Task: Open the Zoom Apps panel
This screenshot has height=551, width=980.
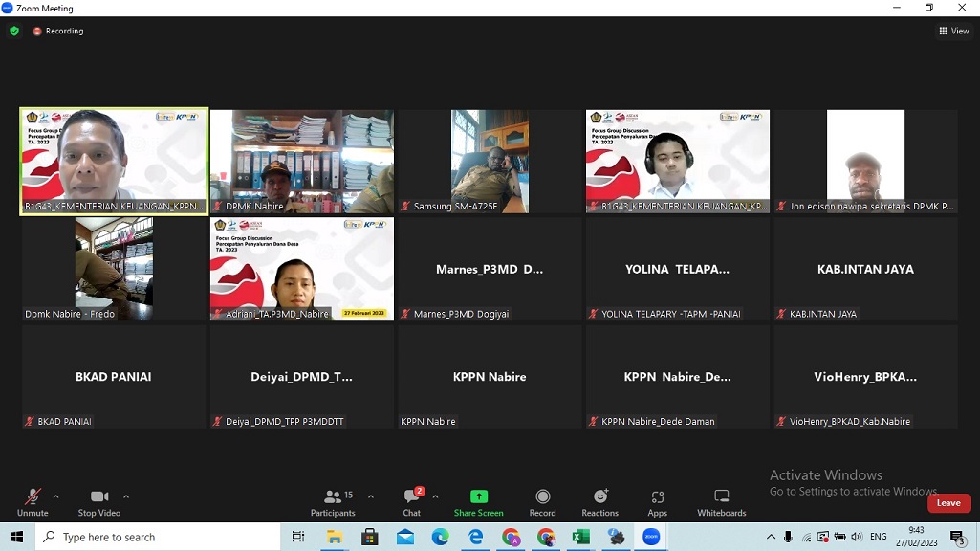Action: coord(658,503)
